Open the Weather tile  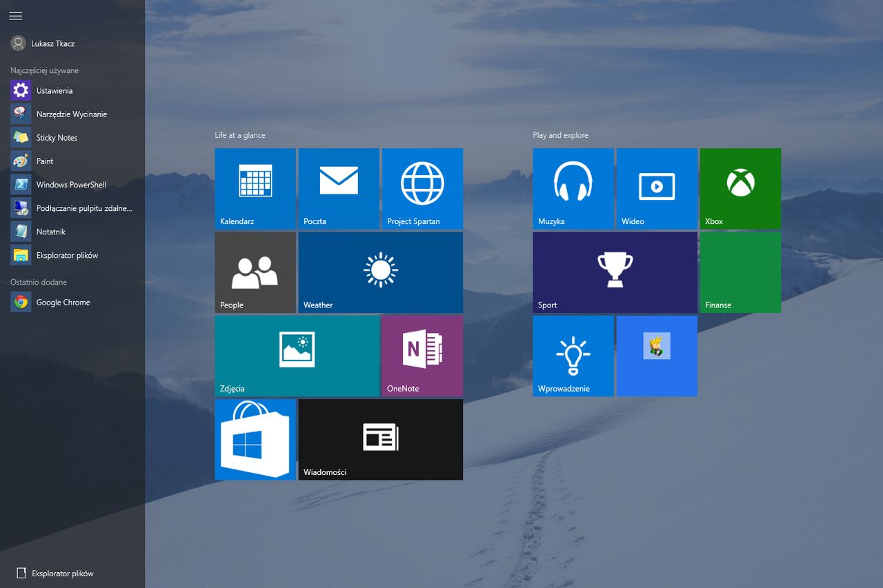point(381,272)
